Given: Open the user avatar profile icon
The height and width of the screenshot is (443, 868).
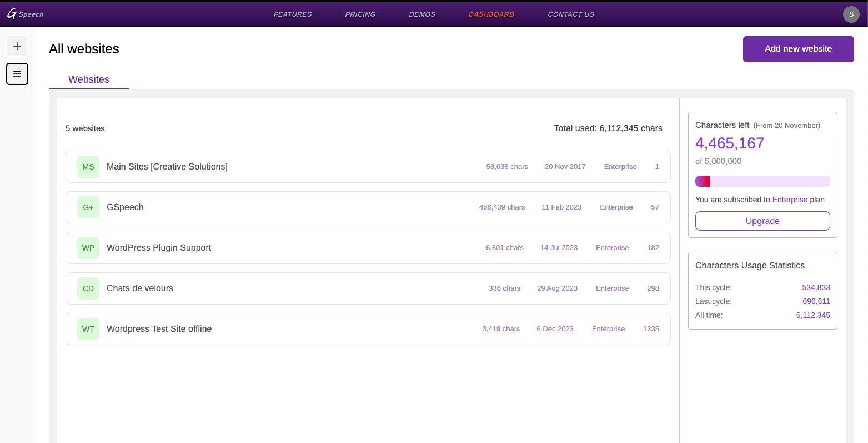Looking at the screenshot, I should click(851, 14).
